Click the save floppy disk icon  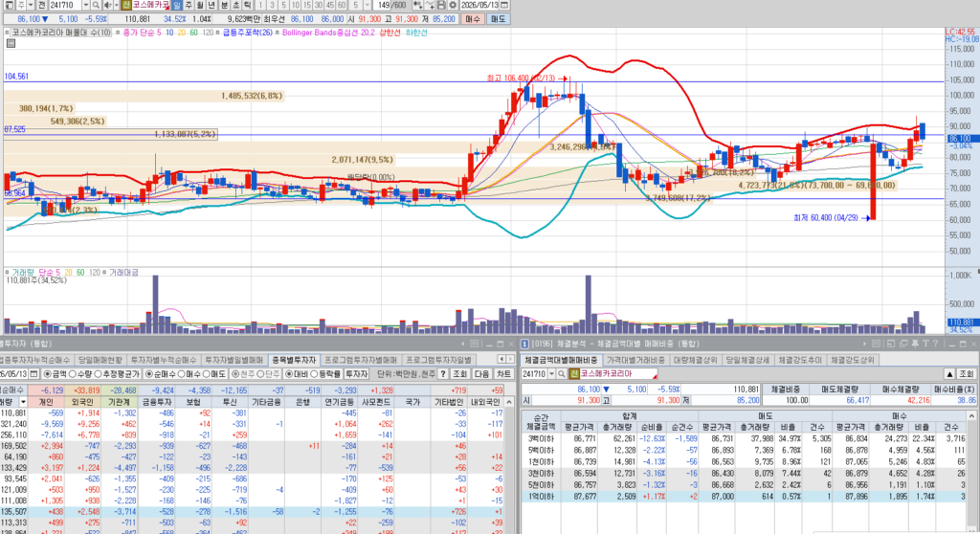pos(441,5)
